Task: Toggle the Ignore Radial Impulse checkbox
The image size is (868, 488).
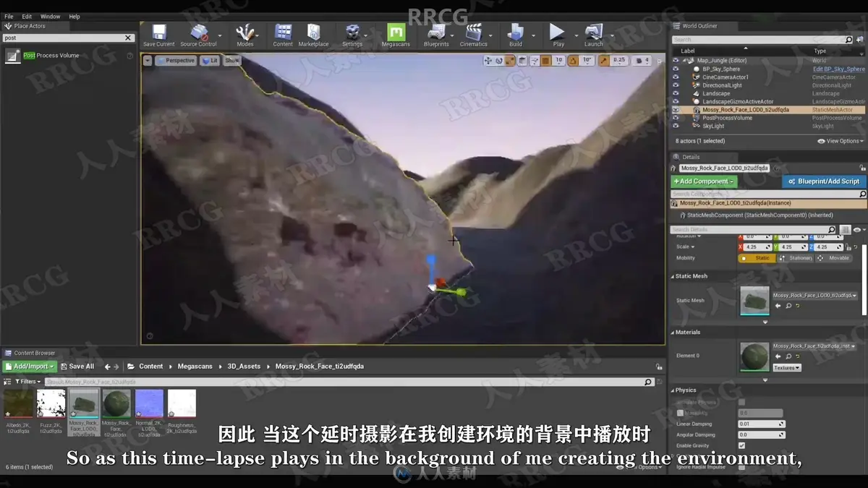Action: (741, 468)
